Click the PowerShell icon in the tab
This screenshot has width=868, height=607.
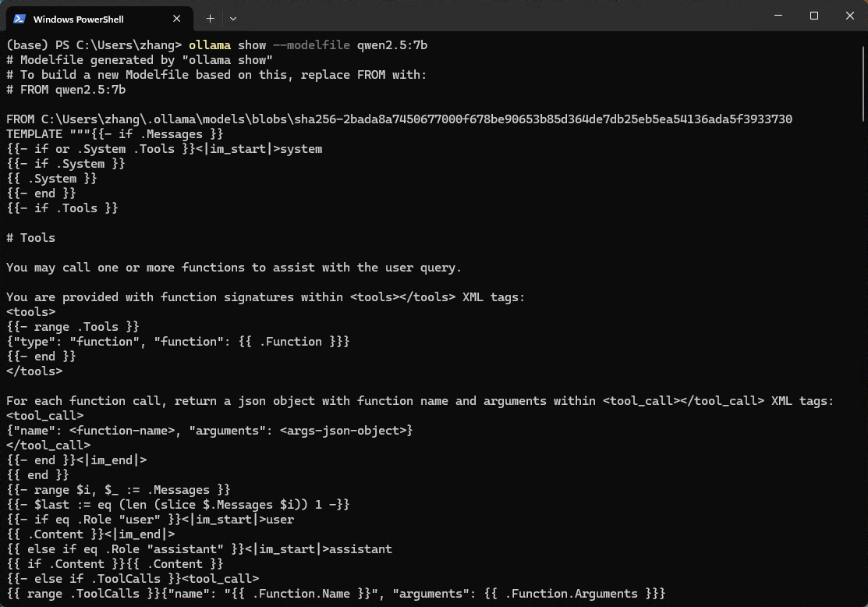[x=19, y=19]
